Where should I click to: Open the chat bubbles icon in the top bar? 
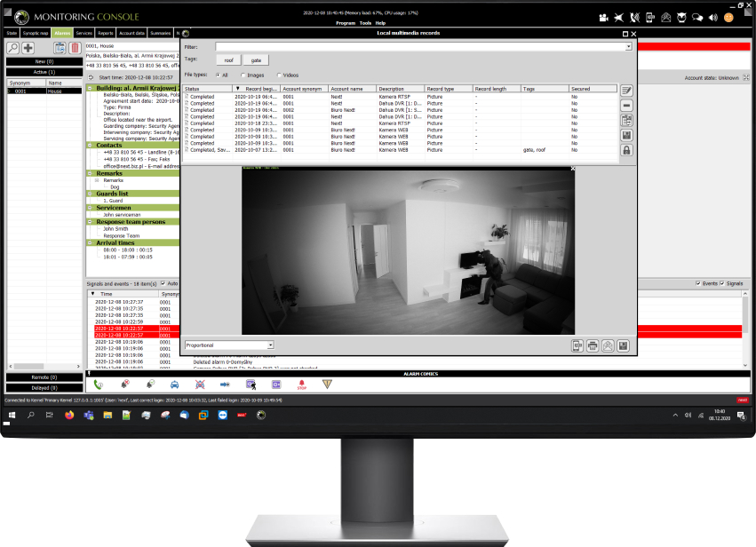tap(697, 18)
